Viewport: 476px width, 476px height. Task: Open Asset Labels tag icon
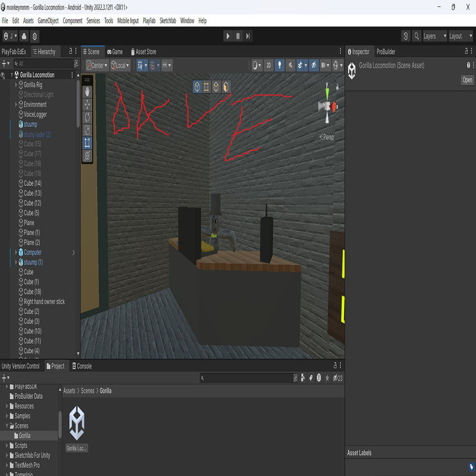(x=471, y=467)
